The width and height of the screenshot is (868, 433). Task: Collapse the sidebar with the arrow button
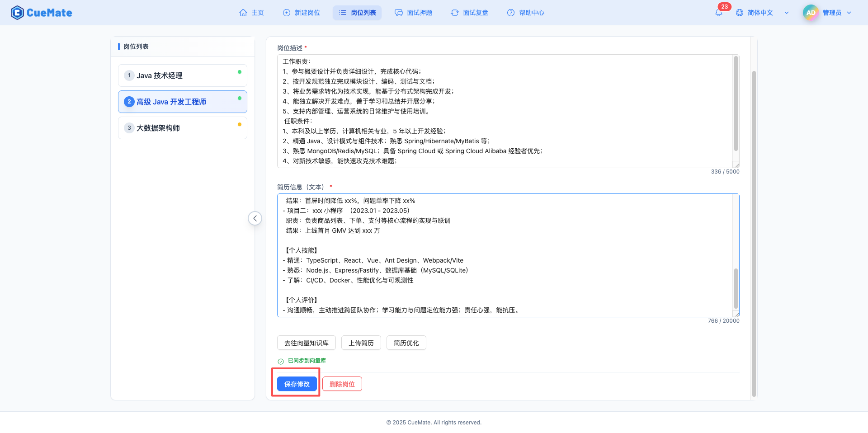(255, 218)
